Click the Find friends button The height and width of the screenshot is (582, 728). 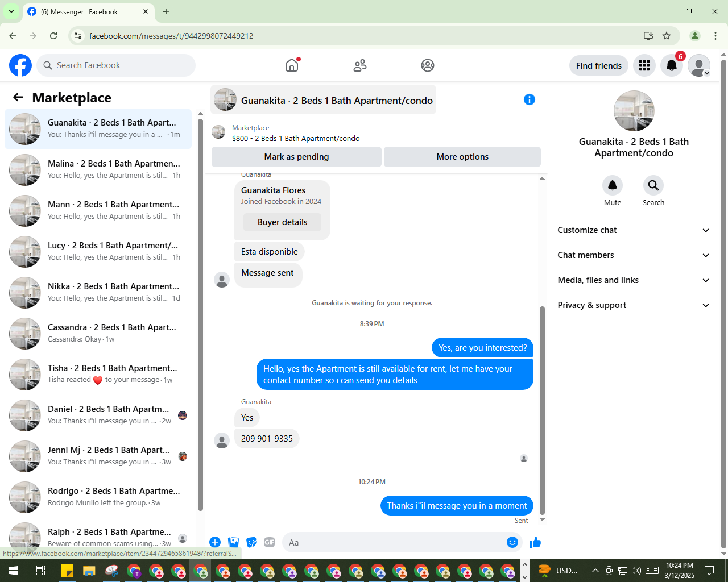599,65
